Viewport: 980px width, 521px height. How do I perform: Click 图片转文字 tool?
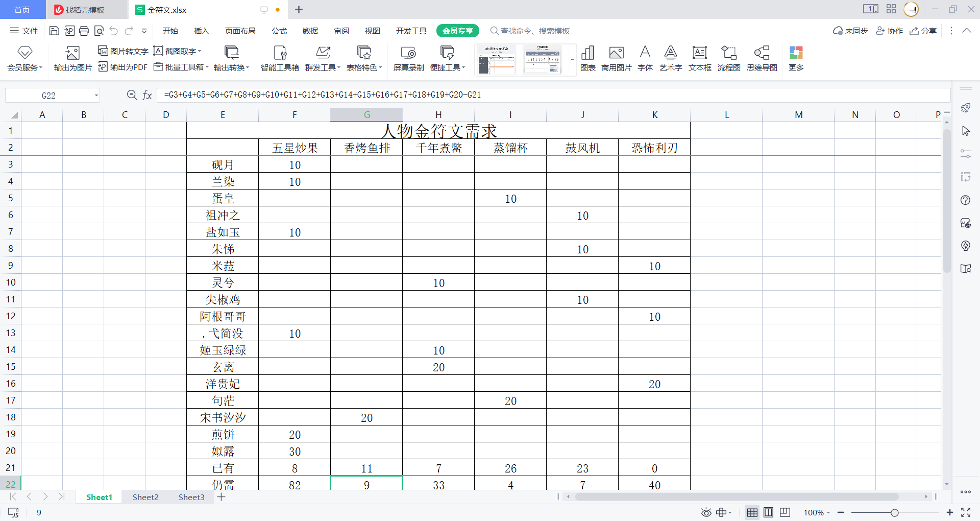[x=123, y=51]
